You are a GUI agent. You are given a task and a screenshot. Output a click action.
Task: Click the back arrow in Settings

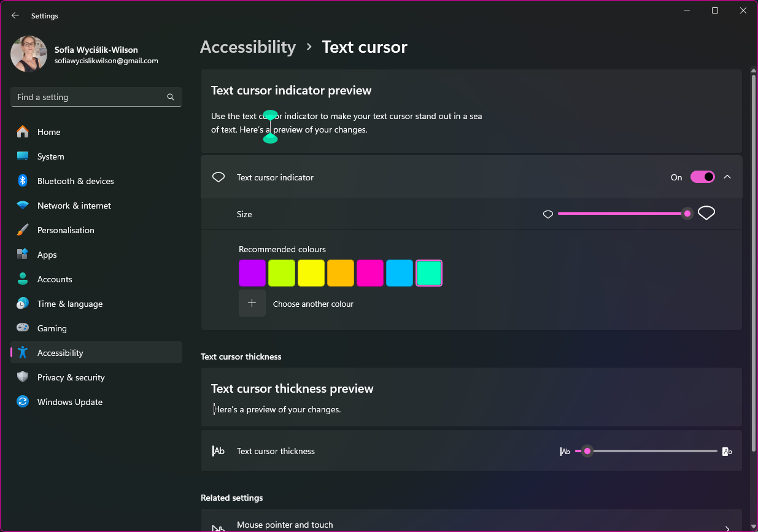(x=15, y=16)
